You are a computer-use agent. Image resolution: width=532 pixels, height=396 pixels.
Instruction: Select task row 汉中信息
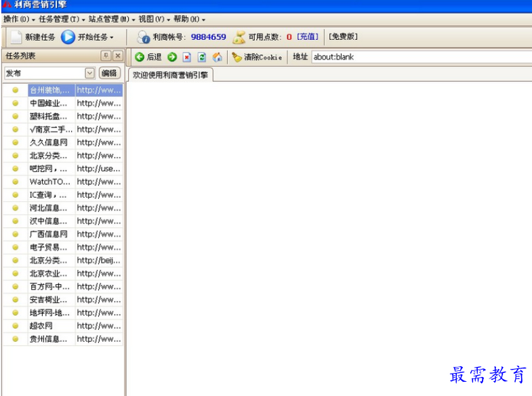pyautogui.click(x=63, y=221)
